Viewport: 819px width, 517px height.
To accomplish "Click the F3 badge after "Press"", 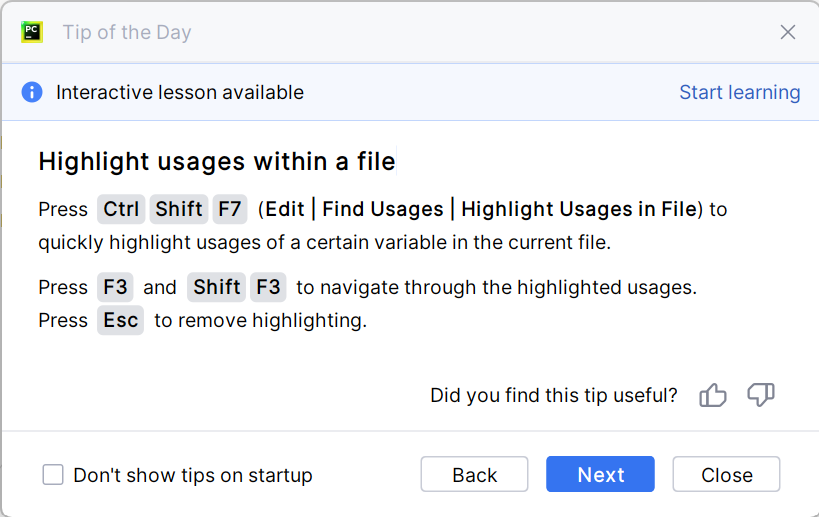I will [116, 287].
